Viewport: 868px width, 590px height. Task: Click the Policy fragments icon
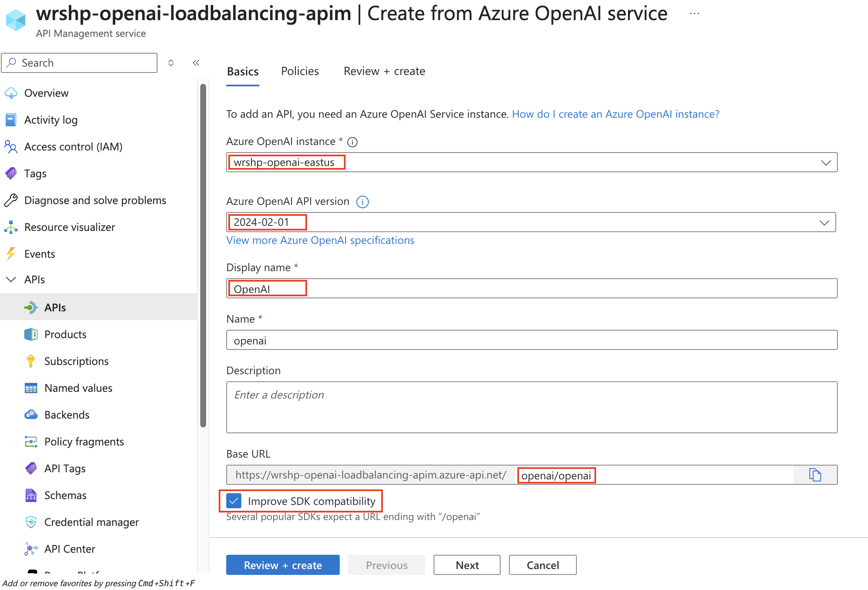(31, 442)
